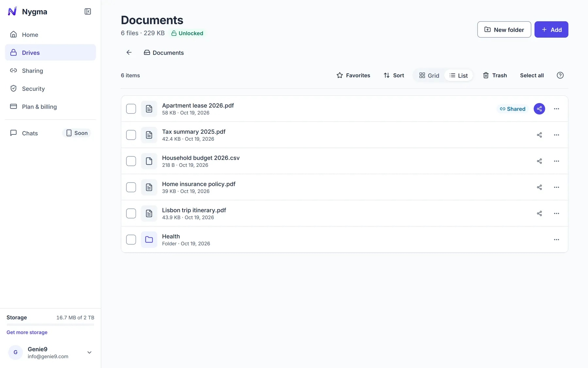Viewport: 588px width, 368px height.
Task: Share the Household budget 2026.csv file
Action: click(x=539, y=161)
